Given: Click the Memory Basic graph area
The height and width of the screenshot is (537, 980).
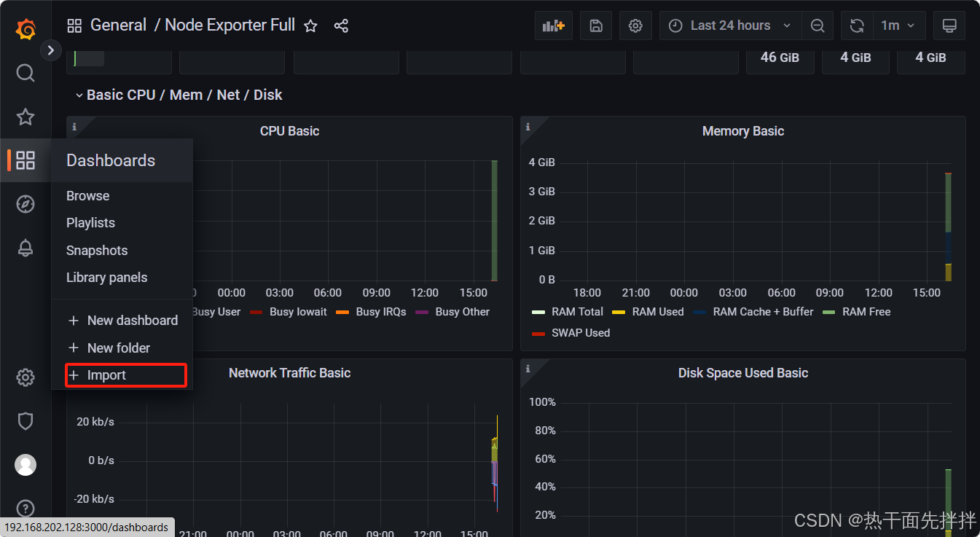Looking at the screenshot, I should 756,222.
